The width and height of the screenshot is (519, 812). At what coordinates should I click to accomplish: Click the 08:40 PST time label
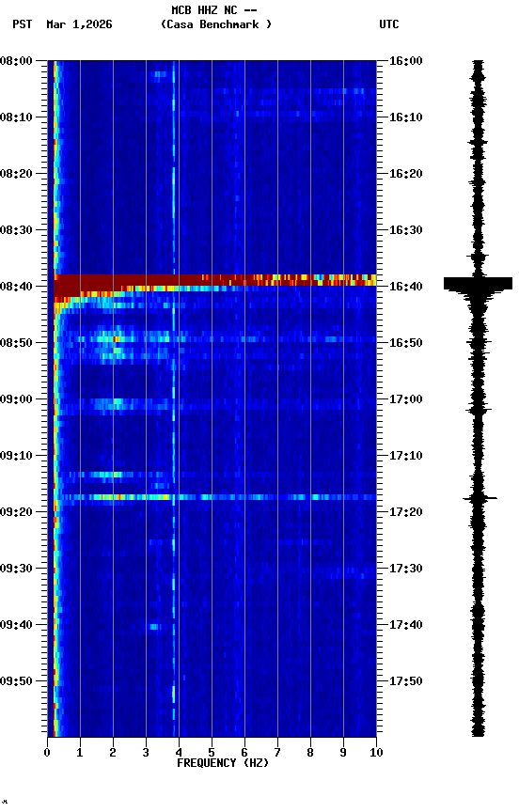point(16,287)
